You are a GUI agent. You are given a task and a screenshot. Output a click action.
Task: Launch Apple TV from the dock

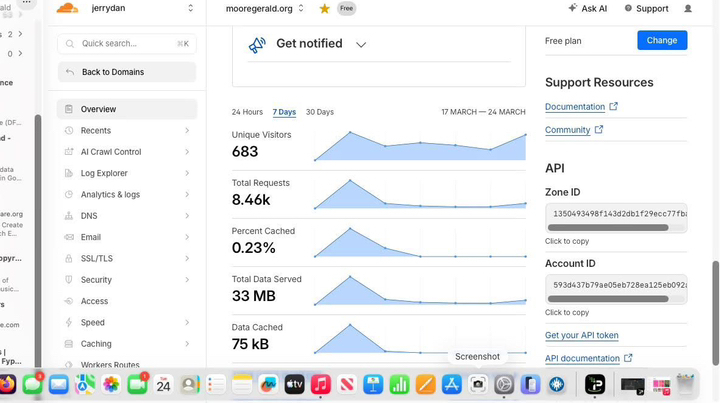coord(294,384)
